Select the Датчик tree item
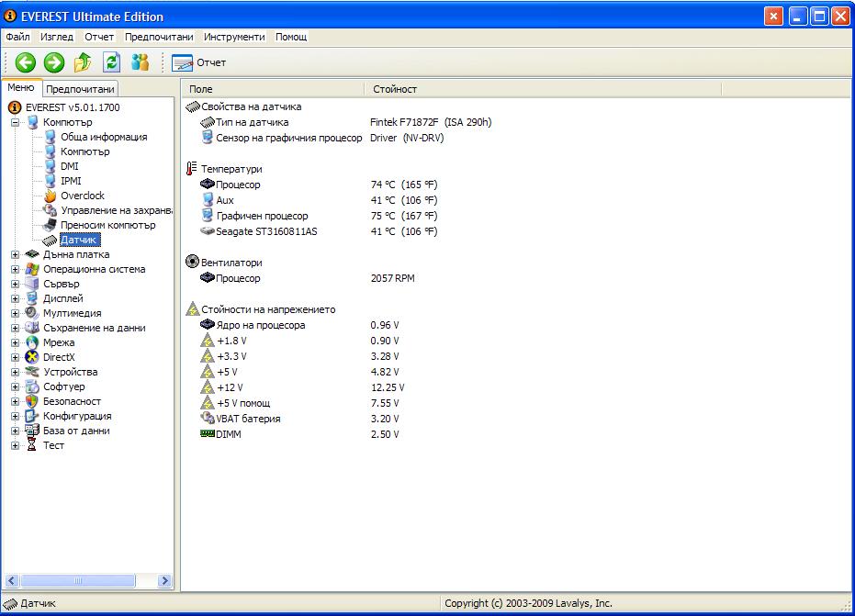Screen dimensions: 855x616 [79, 240]
